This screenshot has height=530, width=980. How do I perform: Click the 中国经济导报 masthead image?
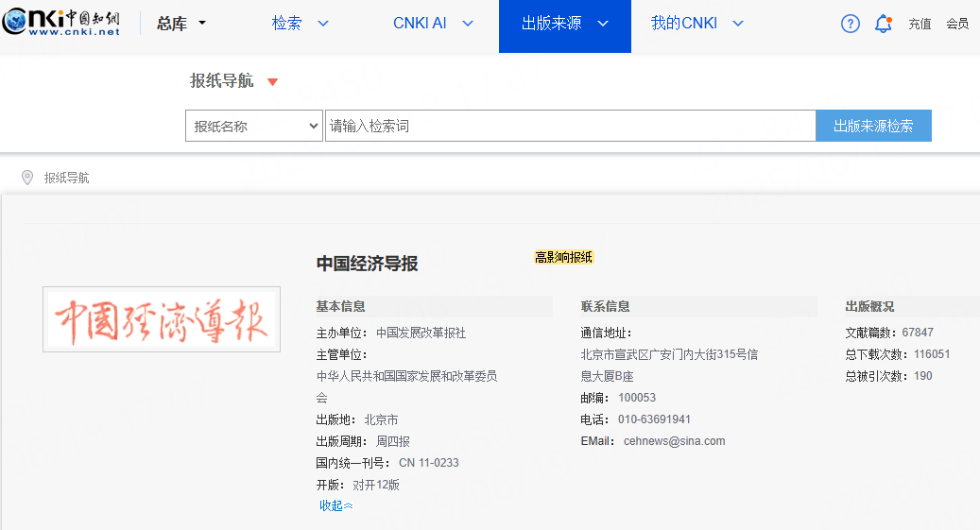pyautogui.click(x=162, y=319)
